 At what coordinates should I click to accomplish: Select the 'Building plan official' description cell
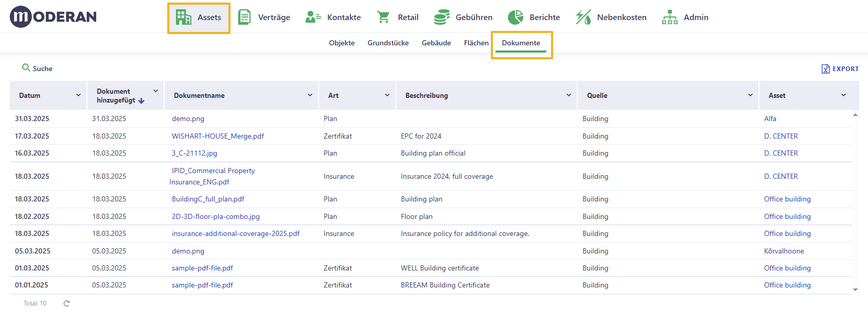433,153
